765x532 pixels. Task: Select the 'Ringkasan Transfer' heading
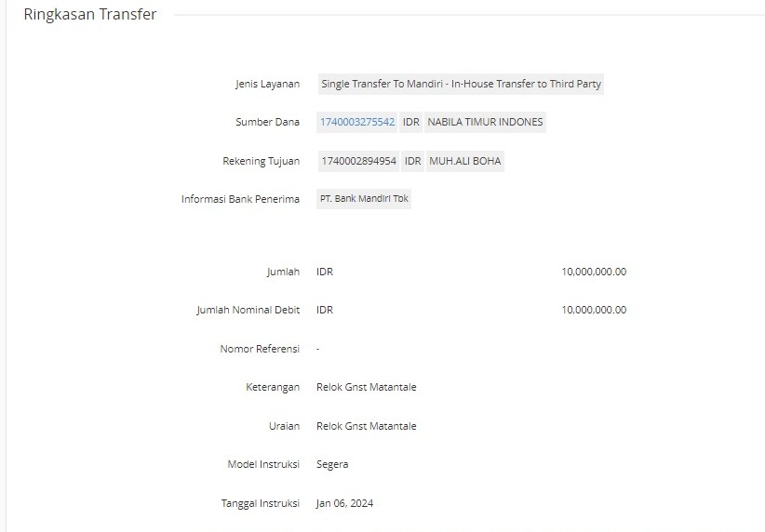click(x=90, y=14)
